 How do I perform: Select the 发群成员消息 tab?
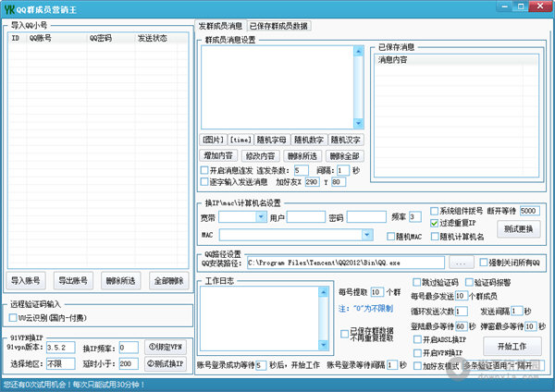[x=221, y=27]
